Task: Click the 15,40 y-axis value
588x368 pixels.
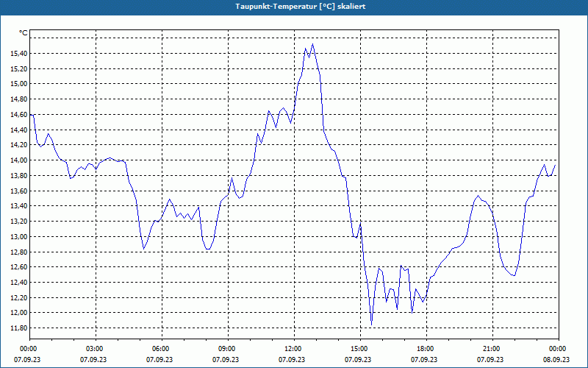Action: pos(19,54)
